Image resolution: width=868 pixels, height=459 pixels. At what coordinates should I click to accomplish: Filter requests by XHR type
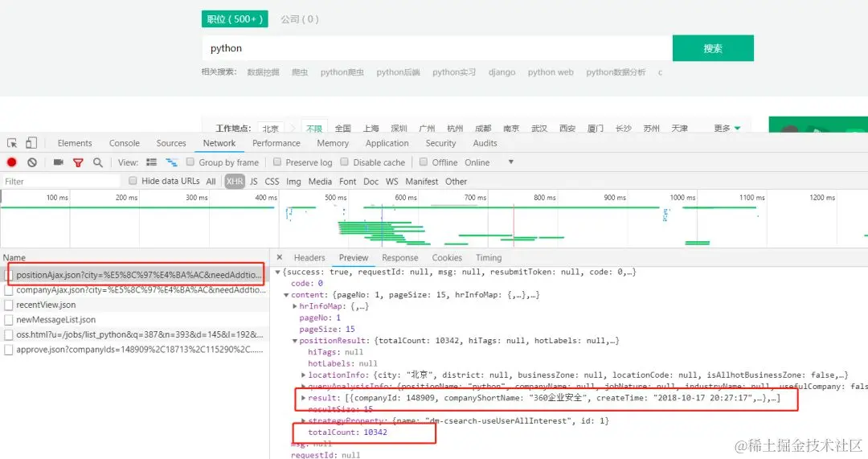tap(235, 181)
